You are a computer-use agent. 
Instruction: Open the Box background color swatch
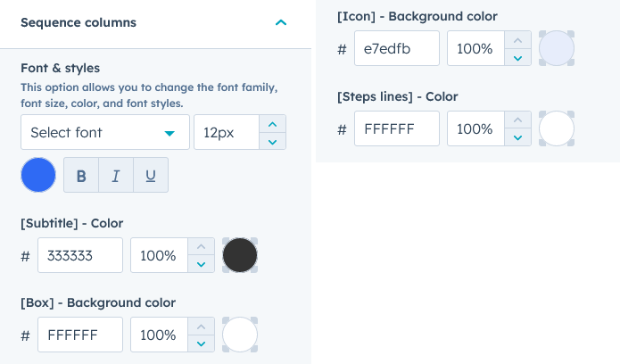click(x=240, y=335)
